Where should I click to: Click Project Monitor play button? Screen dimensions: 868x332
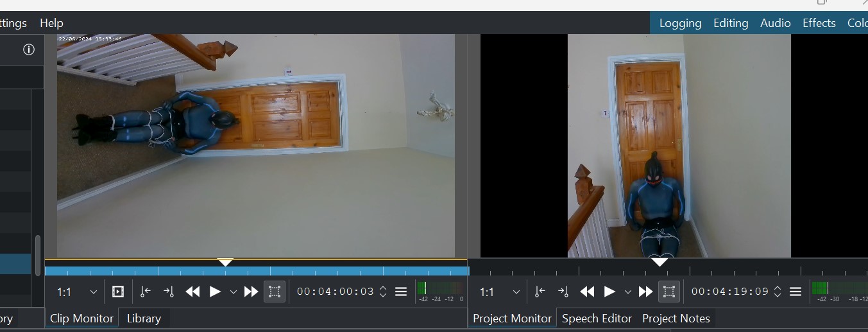click(609, 292)
